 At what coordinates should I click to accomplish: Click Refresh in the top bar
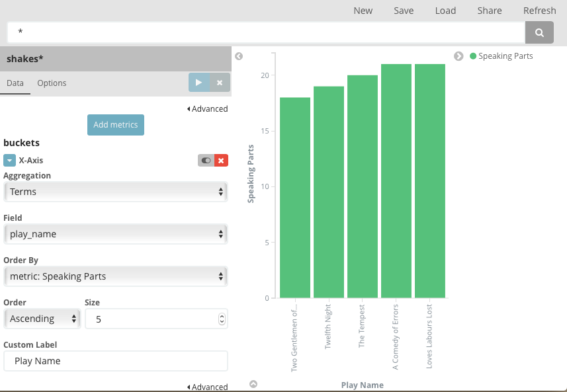[x=539, y=11]
